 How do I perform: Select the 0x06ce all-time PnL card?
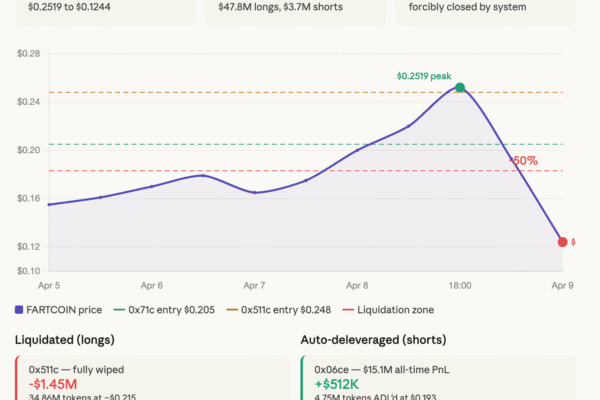point(438,378)
